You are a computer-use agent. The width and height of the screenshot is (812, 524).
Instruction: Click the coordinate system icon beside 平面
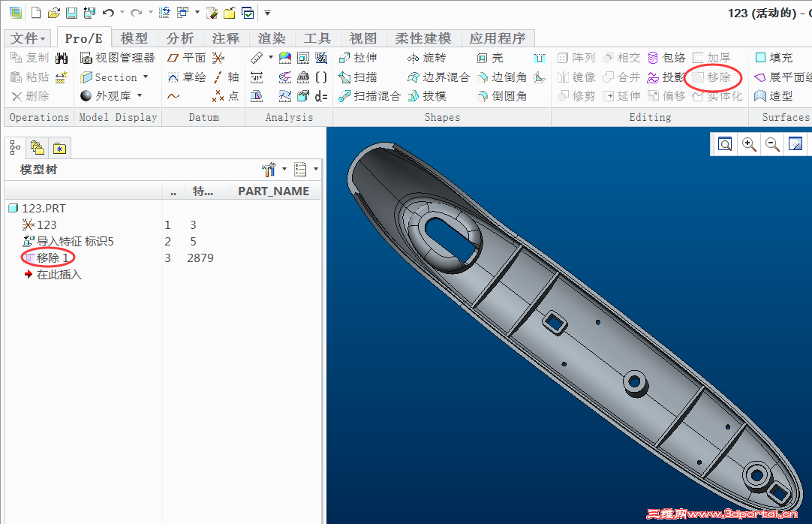(x=218, y=58)
